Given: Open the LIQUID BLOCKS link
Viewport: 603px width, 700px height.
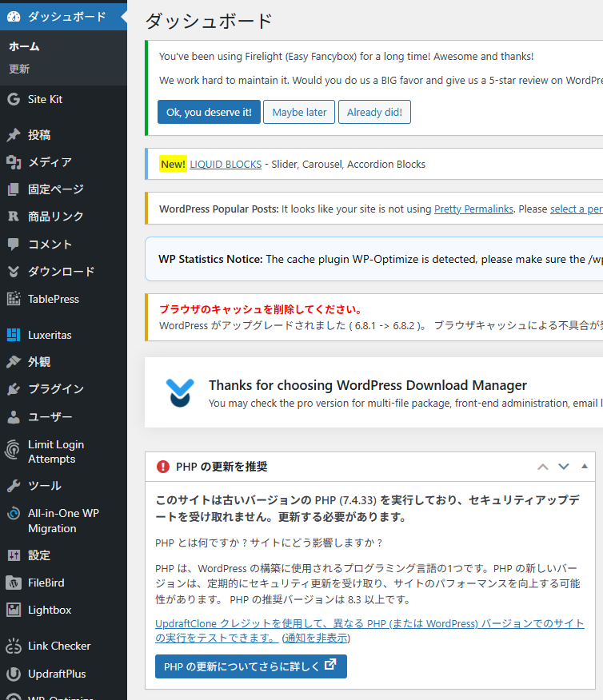Looking at the screenshot, I should tap(226, 165).
